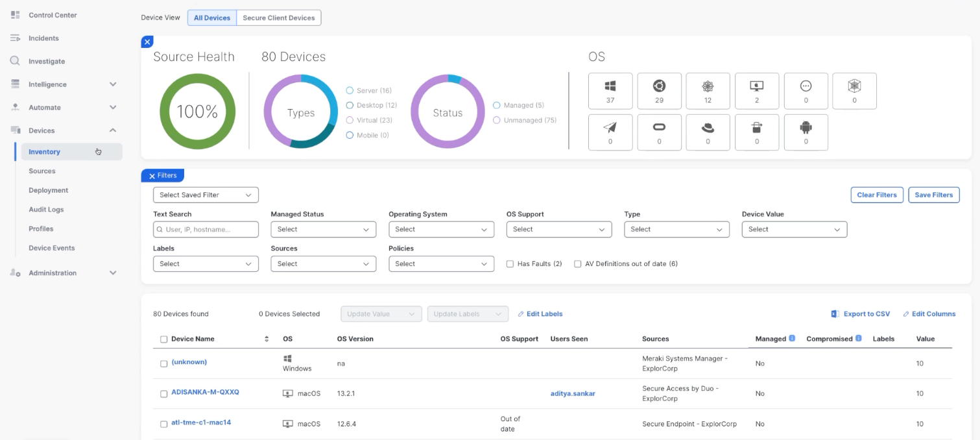Click the Ubuntu OS tile showing 29
The height and width of the screenshot is (440, 980).
click(x=659, y=91)
